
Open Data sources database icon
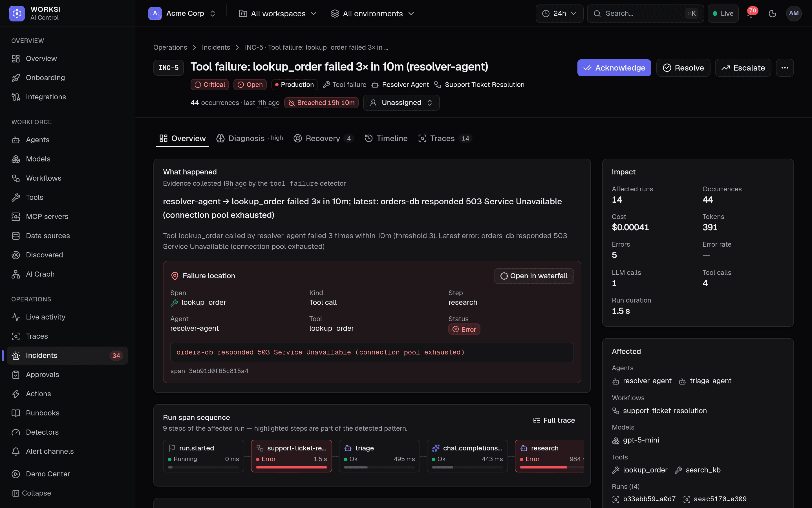(x=16, y=236)
